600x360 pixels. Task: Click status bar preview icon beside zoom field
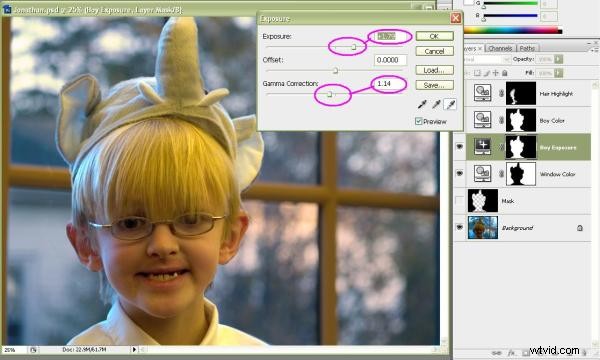33,350
